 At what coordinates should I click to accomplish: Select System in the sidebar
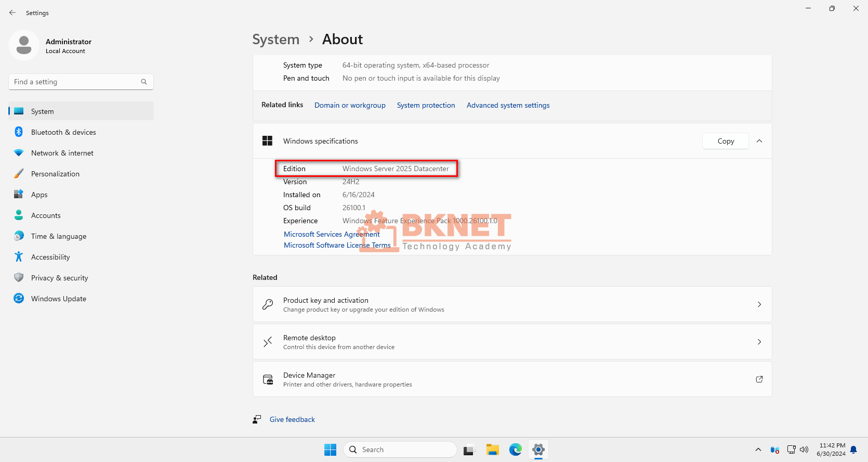tap(81, 111)
